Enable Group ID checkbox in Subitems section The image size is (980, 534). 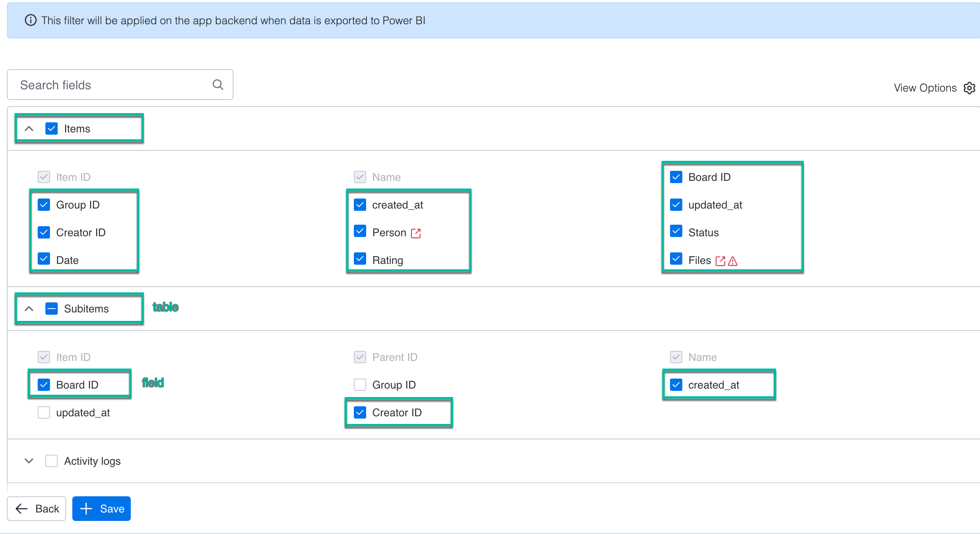(x=360, y=384)
